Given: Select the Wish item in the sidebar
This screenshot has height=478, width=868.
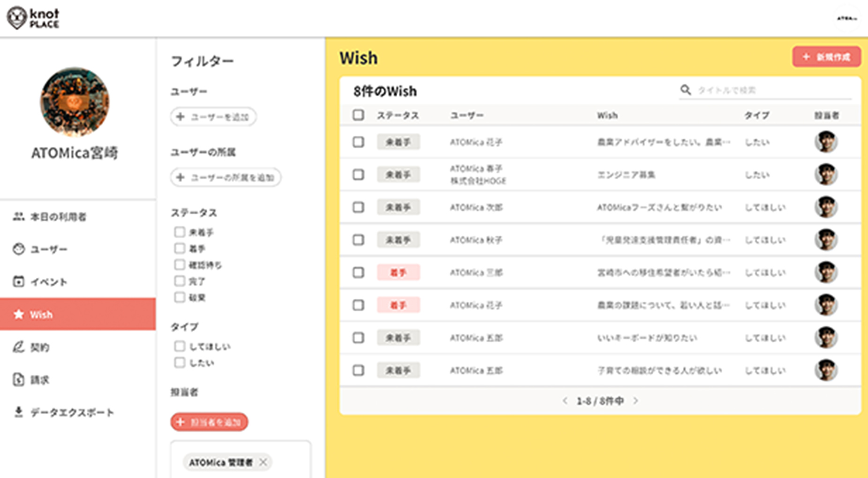Looking at the screenshot, I should click(x=78, y=314).
